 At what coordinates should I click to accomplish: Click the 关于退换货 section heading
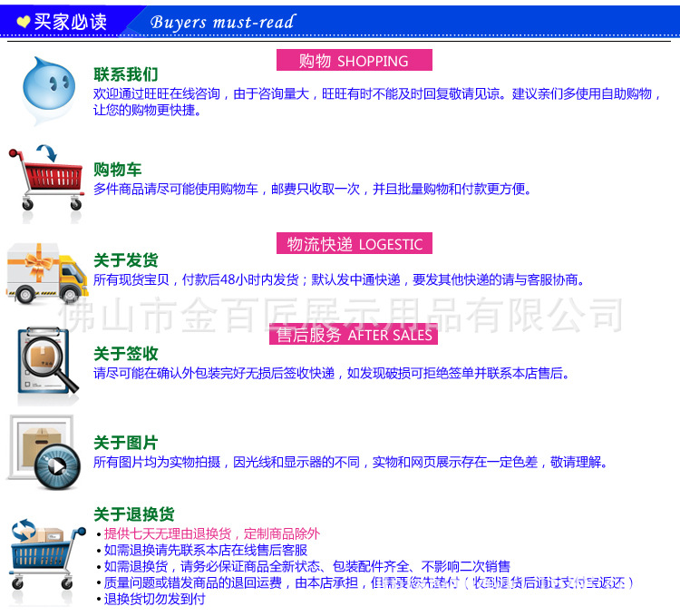tap(134, 514)
